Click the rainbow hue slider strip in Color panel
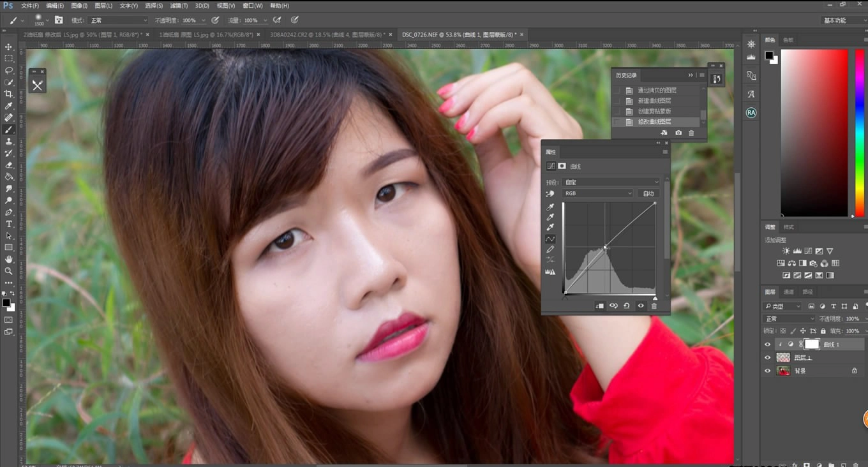 [x=859, y=133]
